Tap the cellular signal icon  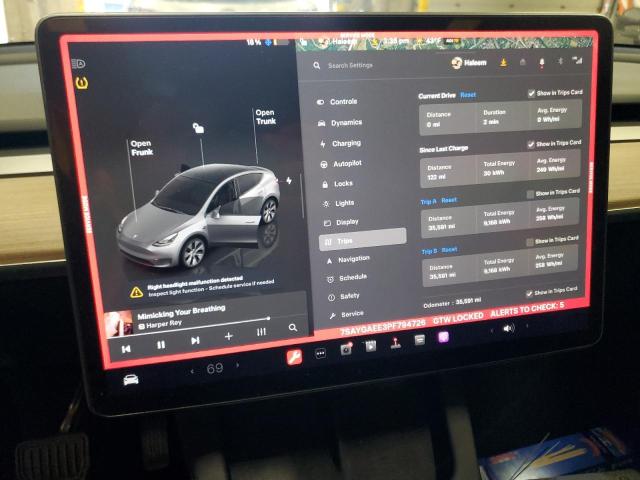pyautogui.click(x=578, y=60)
